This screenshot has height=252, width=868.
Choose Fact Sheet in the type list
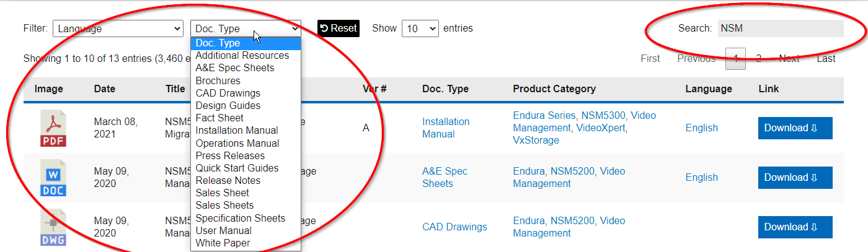point(219,118)
